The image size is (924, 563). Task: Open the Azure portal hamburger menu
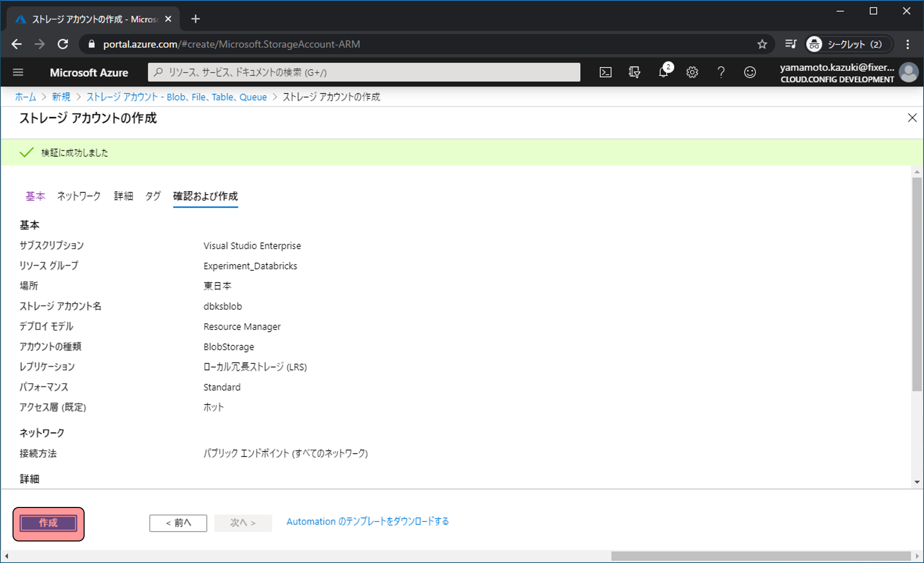click(18, 73)
